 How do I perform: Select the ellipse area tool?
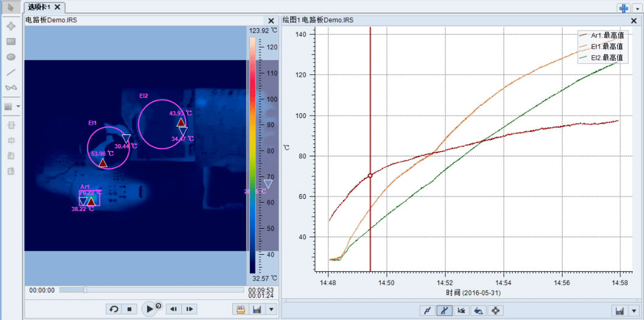[11, 57]
